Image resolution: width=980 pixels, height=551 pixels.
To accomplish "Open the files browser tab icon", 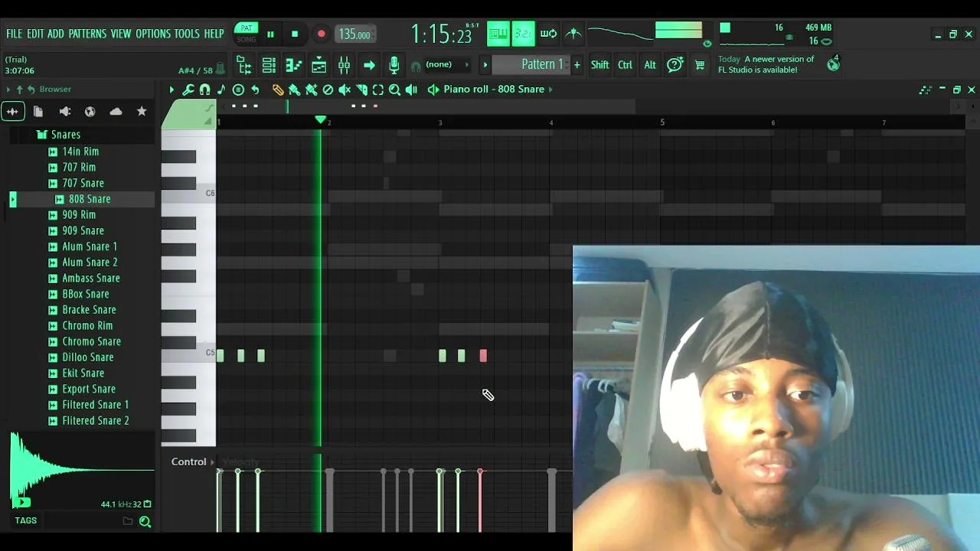I will [38, 112].
